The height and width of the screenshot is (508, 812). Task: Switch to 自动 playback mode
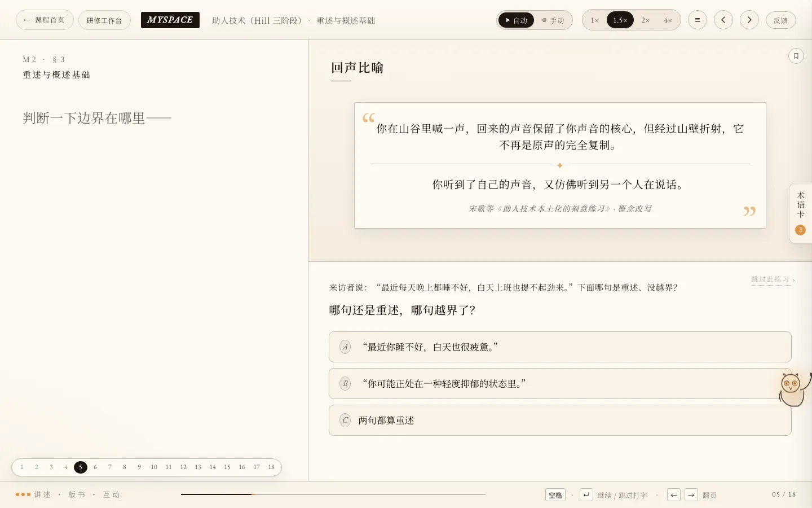click(516, 20)
